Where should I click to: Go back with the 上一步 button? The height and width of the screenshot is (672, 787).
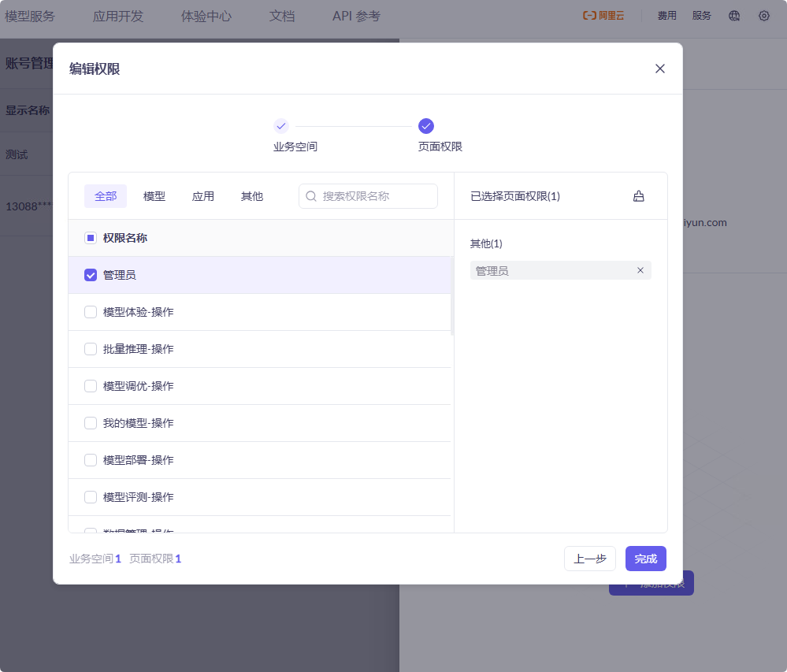click(589, 558)
